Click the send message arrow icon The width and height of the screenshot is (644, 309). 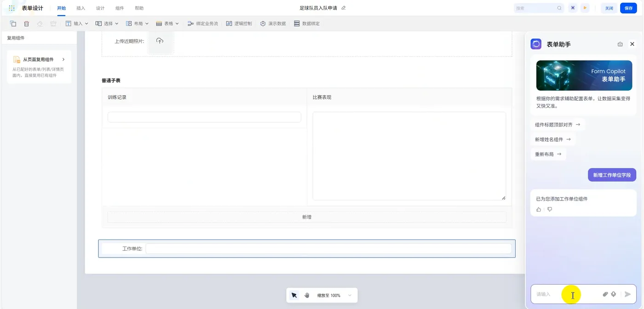627,294
